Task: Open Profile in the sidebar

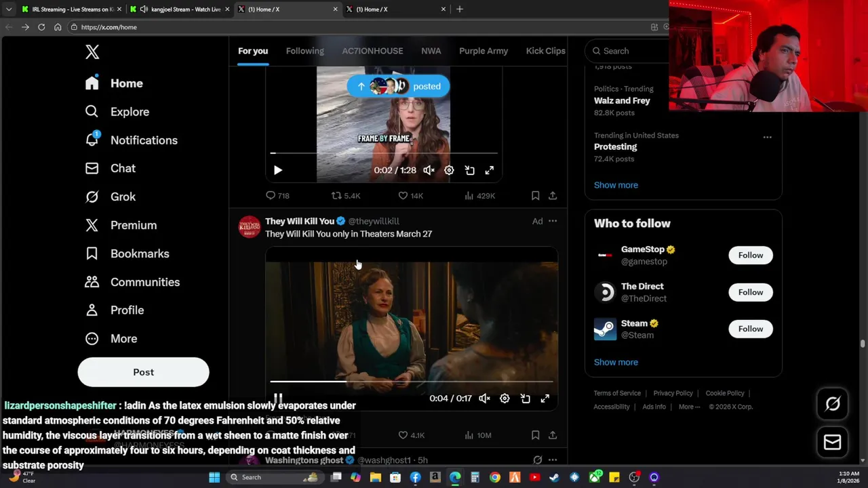Action: [x=114, y=310]
